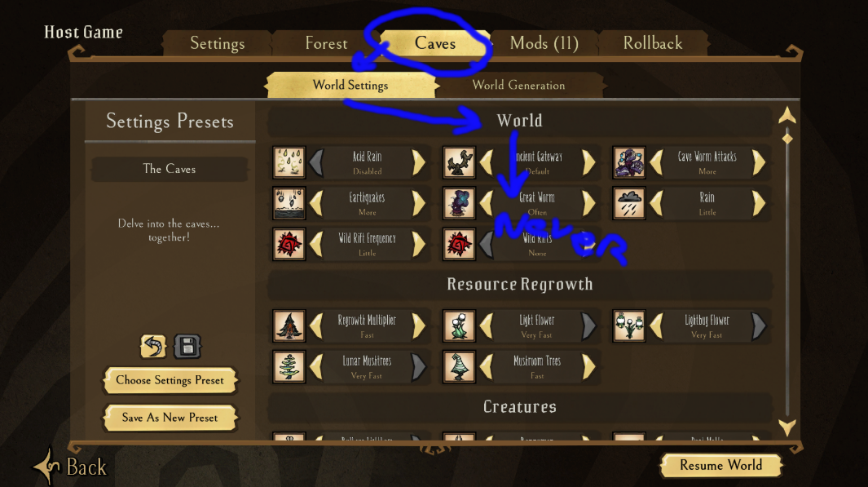Click the save preset floppy disk icon
The height and width of the screenshot is (487, 868).
coord(187,346)
